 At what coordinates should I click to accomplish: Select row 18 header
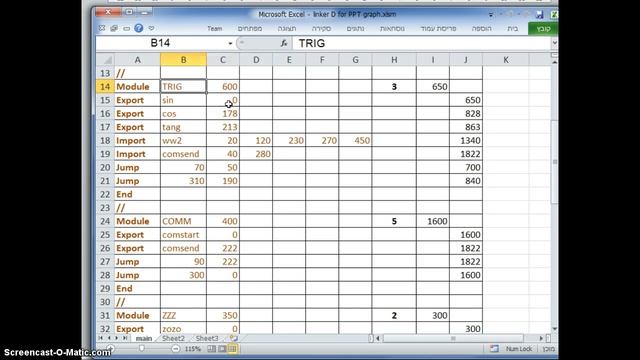click(105, 141)
